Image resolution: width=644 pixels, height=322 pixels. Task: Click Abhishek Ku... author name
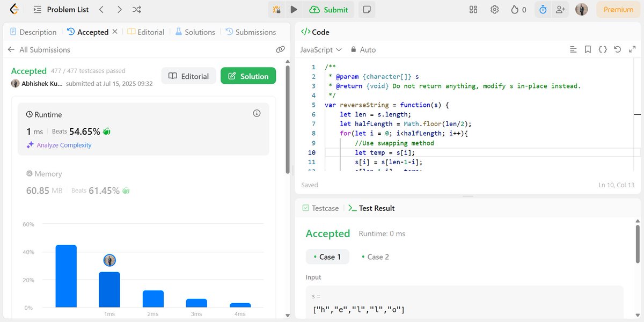42,84
